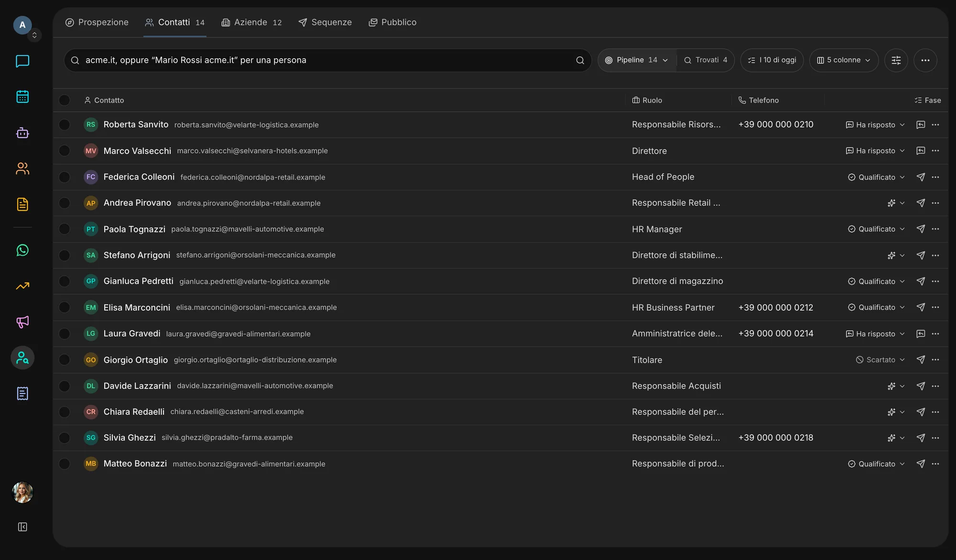Click the search magnifier icon in search bar
Image resolution: width=956 pixels, height=560 pixels.
(580, 60)
